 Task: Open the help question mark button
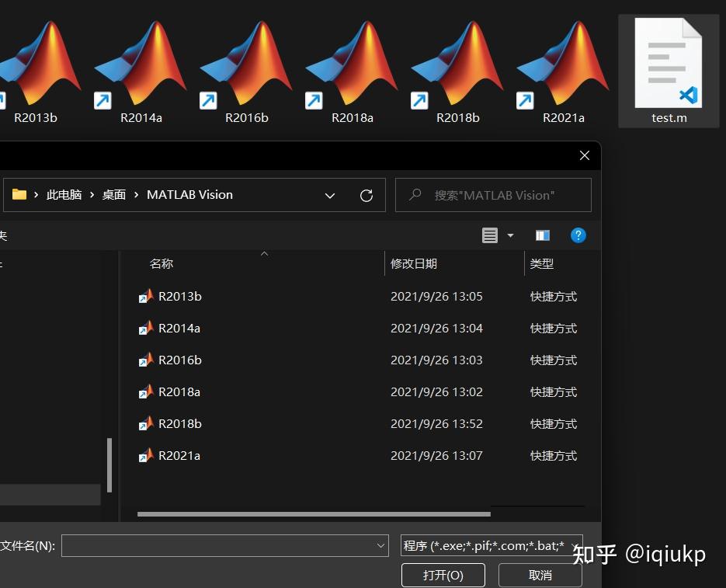(x=578, y=235)
